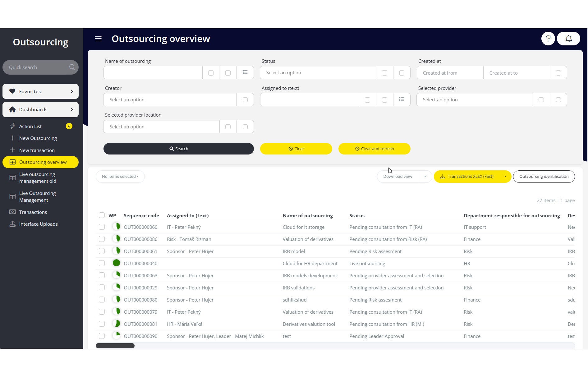Click the yellow Clear button
This screenshot has width=588, height=392.
(296, 149)
